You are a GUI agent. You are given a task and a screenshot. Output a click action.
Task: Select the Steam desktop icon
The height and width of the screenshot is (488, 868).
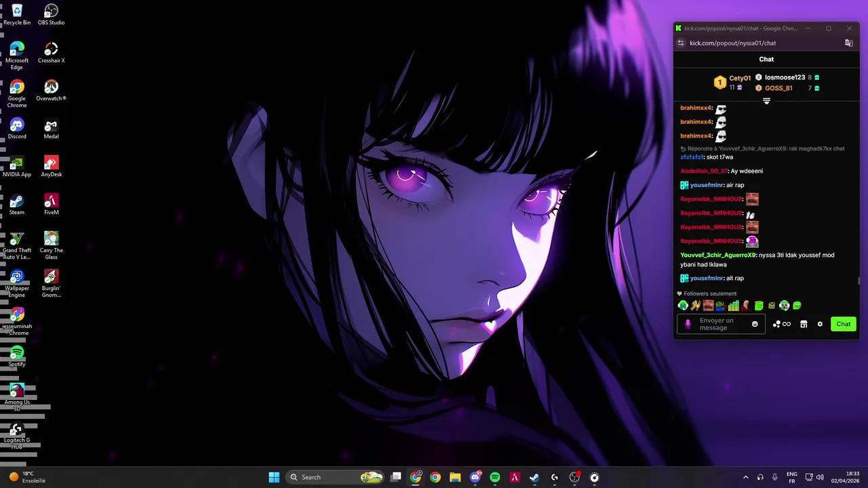click(x=17, y=204)
